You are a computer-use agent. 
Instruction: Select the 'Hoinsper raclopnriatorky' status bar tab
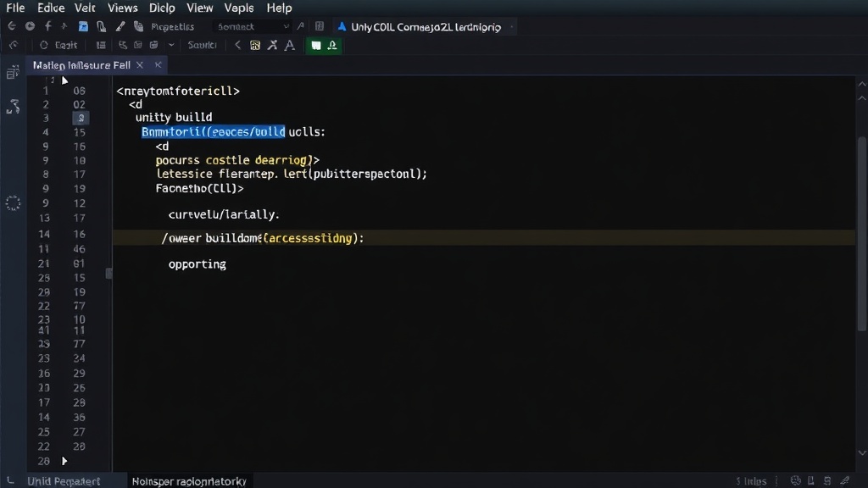(189, 481)
